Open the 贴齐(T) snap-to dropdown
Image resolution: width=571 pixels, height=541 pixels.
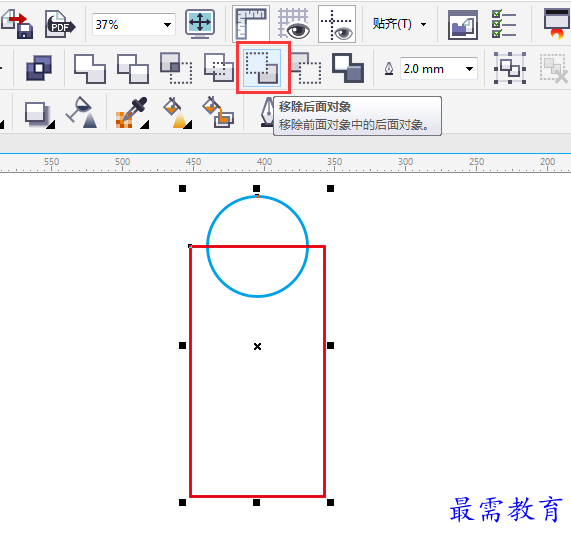pyautogui.click(x=399, y=24)
